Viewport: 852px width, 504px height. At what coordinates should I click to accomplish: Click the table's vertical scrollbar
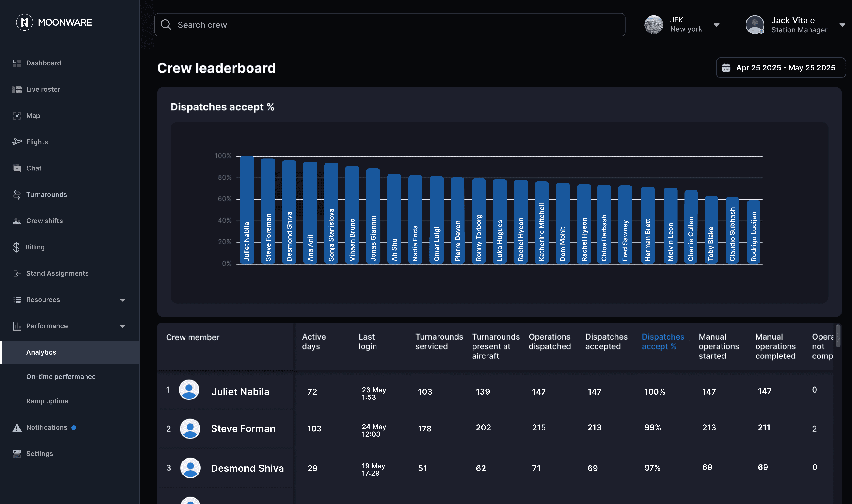838,336
